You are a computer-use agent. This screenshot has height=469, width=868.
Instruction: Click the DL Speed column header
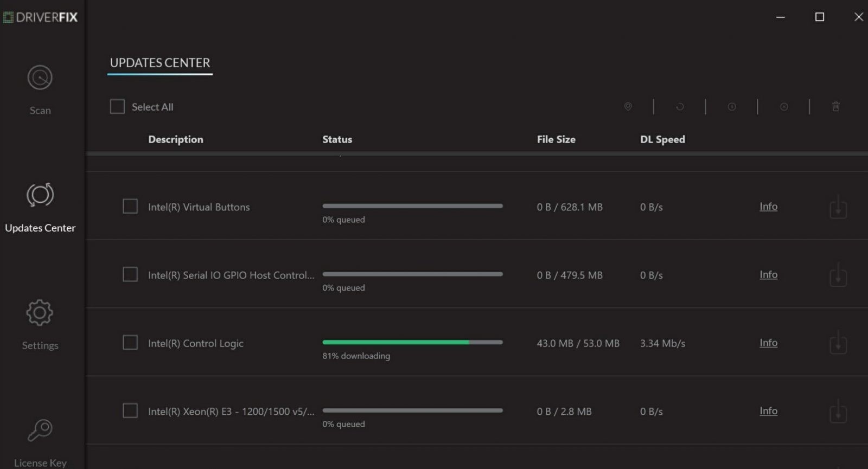662,139
